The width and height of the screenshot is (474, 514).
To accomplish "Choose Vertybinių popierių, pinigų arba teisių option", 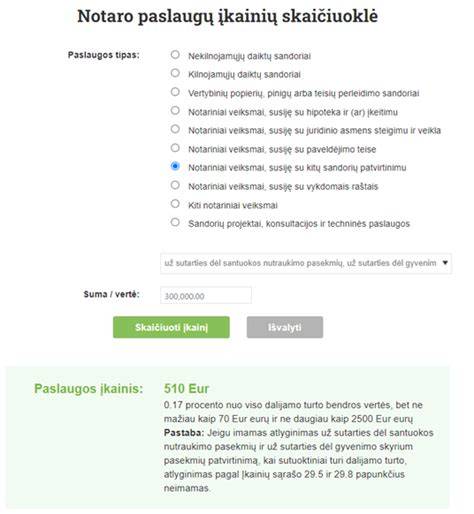I will (x=175, y=92).
